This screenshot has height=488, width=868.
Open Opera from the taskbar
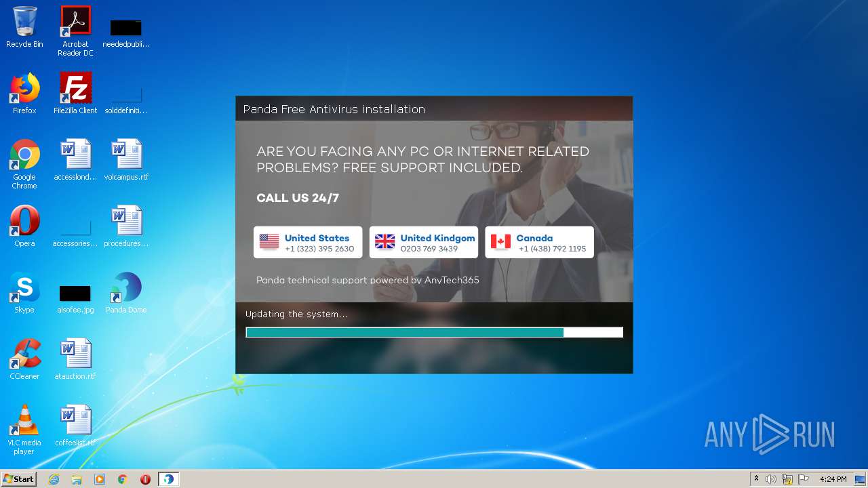coord(146,479)
